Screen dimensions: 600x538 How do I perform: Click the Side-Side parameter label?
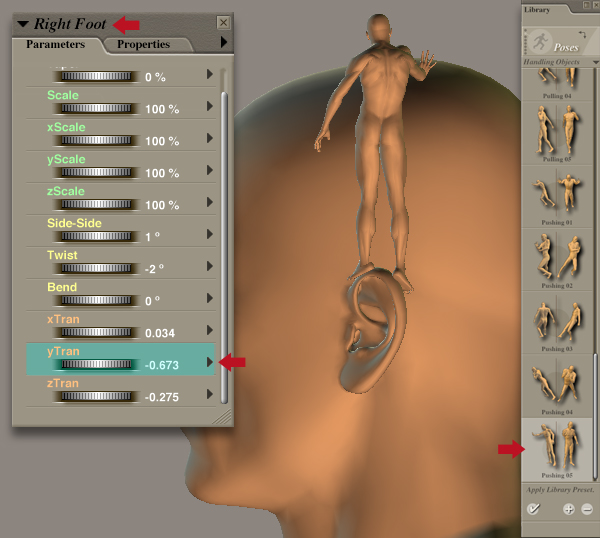[x=74, y=223]
